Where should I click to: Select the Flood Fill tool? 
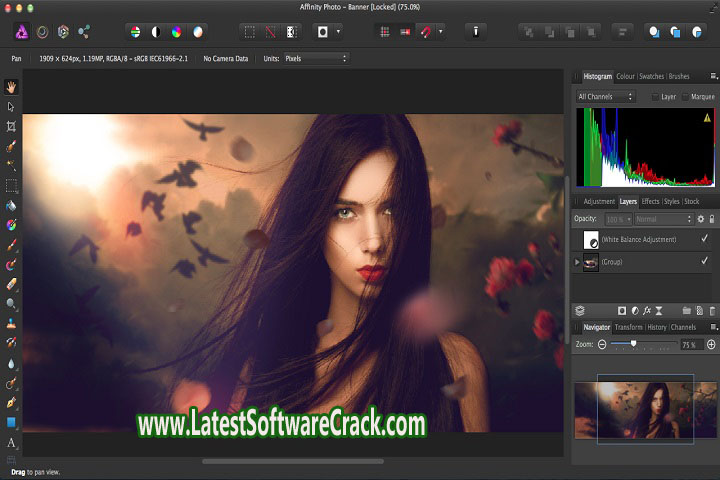point(11,205)
